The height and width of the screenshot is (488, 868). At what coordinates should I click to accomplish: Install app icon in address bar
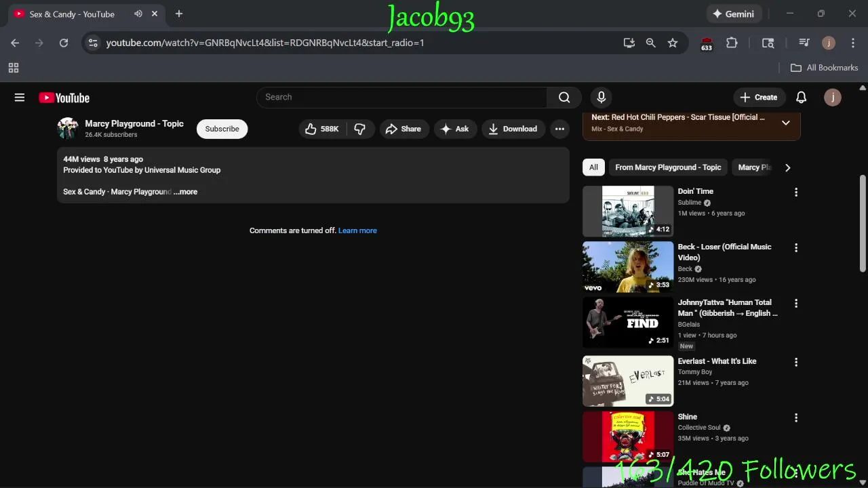[629, 43]
